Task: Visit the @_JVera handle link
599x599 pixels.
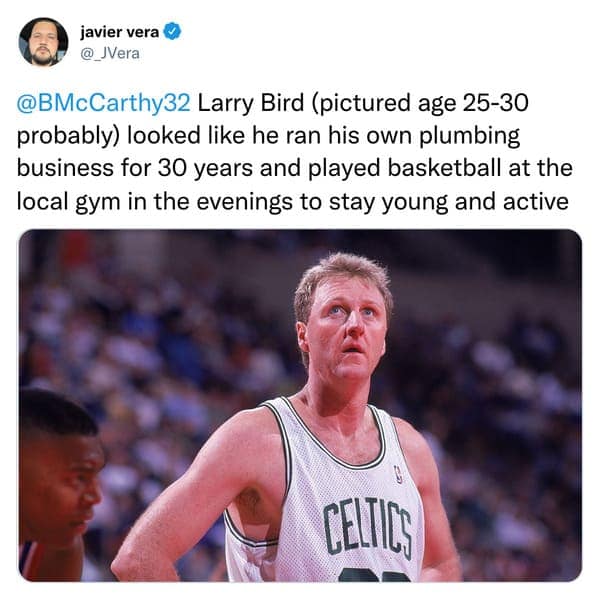Action: (x=110, y=53)
